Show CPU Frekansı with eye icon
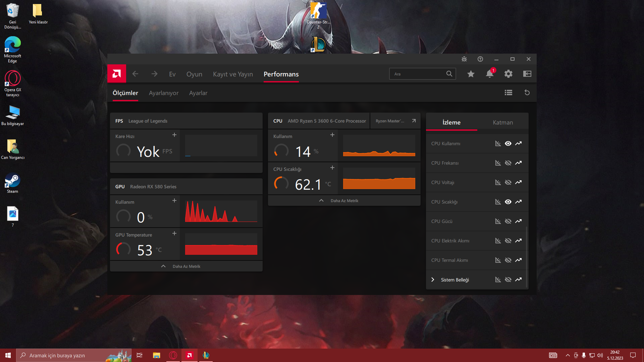 click(x=508, y=163)
